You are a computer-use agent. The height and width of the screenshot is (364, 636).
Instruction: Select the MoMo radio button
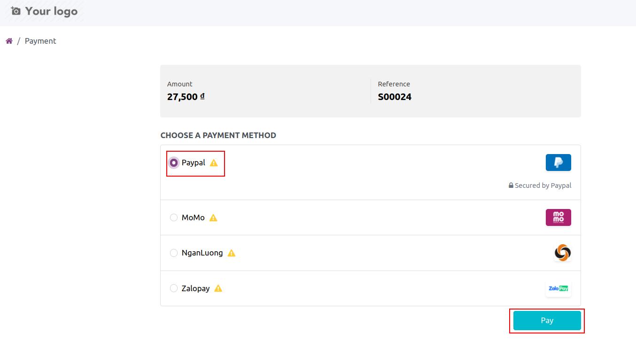(x=174, y=217)
